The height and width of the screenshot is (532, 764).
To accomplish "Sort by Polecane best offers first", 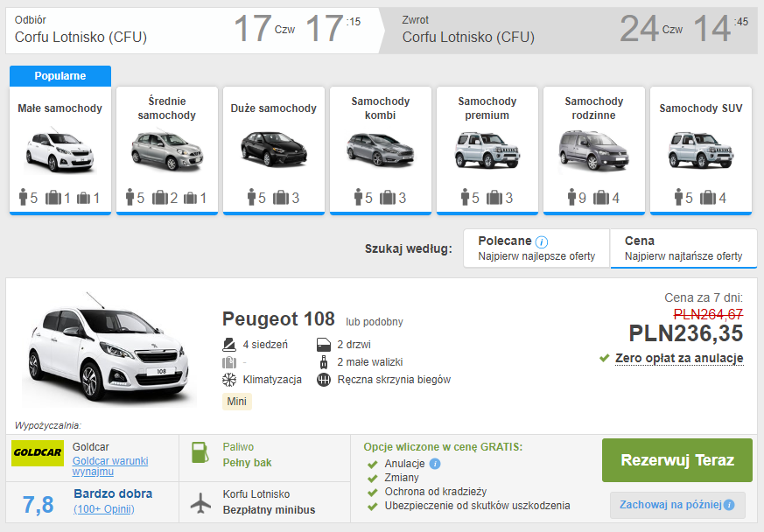I will coord(536,248).
